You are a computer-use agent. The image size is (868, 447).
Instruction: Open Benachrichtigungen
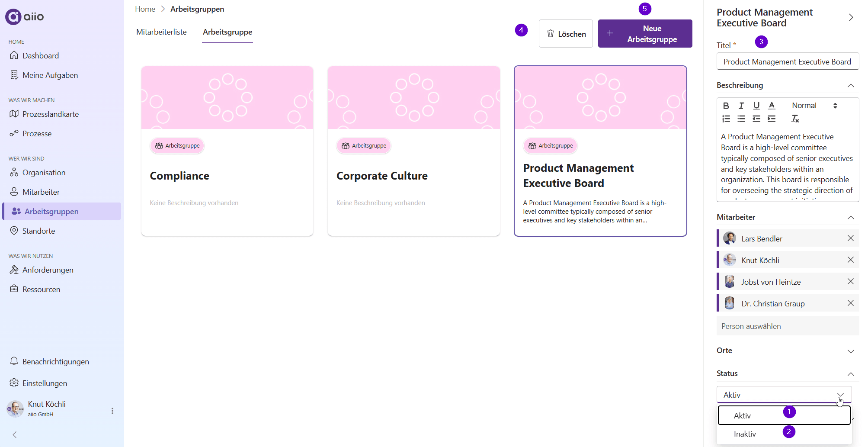61,362
